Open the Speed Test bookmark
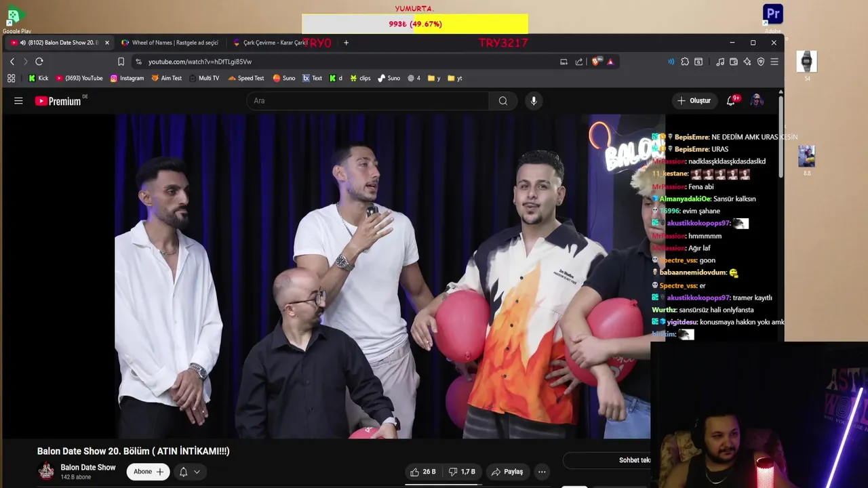The width and height of the screenshot is (868, 488). click(x=246, y=78)
